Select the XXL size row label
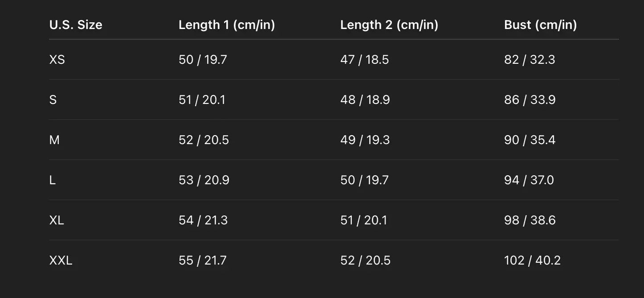The height and width of the screenshot is (298, 644). [61, 260]
